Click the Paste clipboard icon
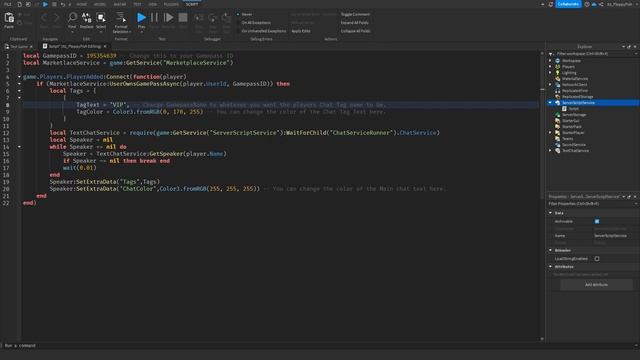 click(9, 18)
